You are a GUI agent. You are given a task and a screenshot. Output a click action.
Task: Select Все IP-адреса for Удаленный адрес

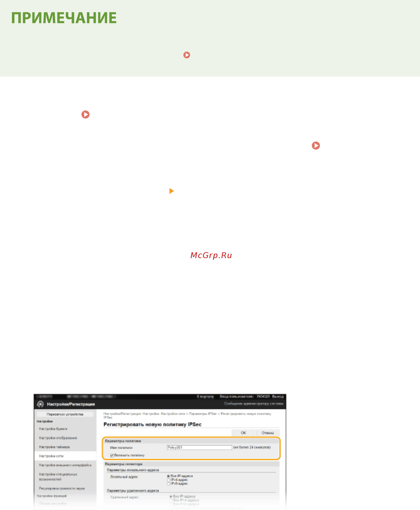(x=171, y=496)
